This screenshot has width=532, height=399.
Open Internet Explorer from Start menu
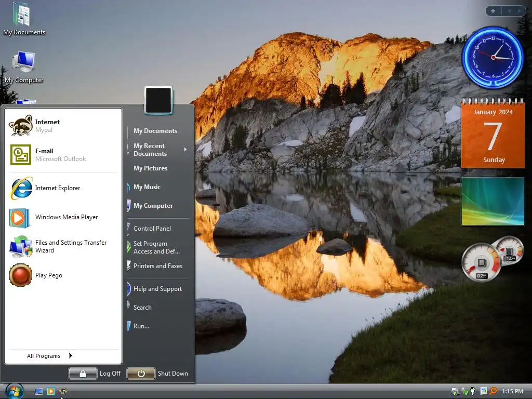(63, 188)
